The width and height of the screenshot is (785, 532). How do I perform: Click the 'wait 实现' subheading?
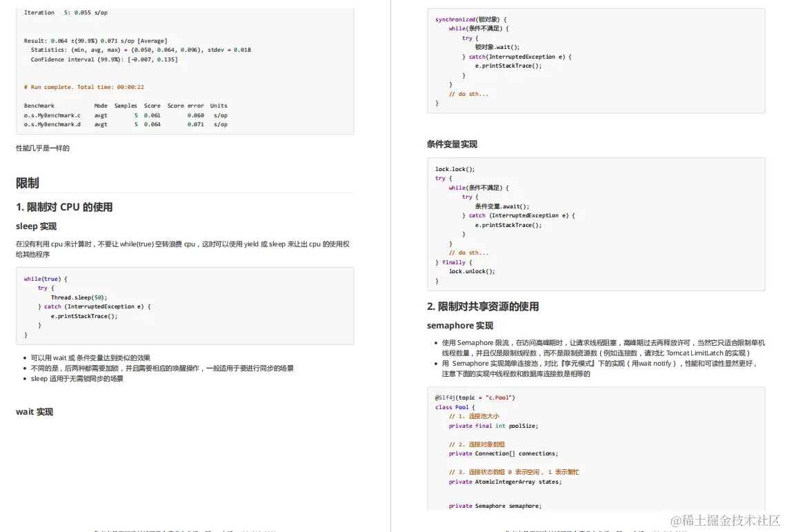tap(34, 412)
